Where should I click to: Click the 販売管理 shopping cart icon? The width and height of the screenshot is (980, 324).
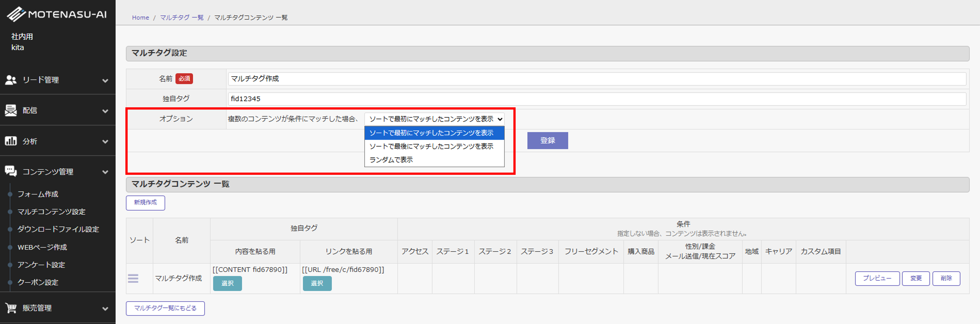pos(11,308)
